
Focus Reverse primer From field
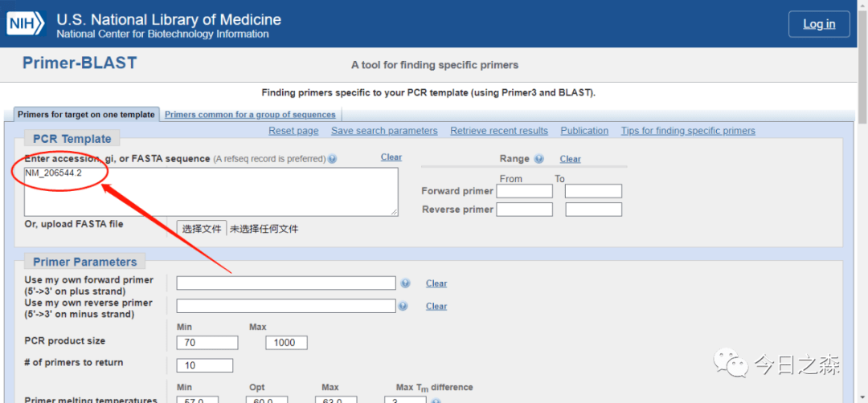click(x=525, y=210)
